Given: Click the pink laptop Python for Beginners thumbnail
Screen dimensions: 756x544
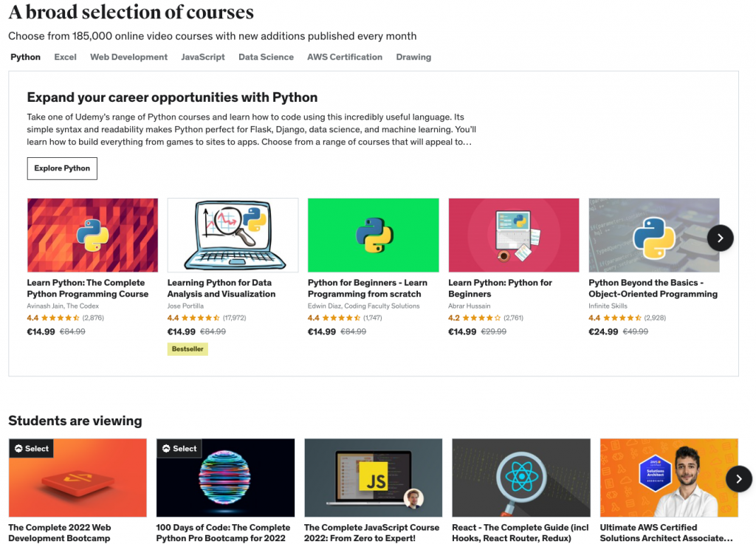Looking at the screenshot, I should [514, 235].
